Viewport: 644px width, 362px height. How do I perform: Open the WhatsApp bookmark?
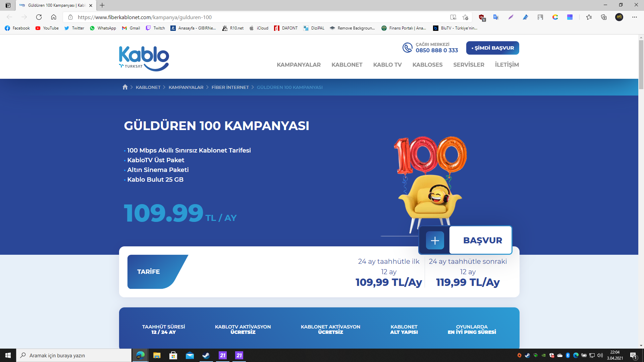(103, 28)
